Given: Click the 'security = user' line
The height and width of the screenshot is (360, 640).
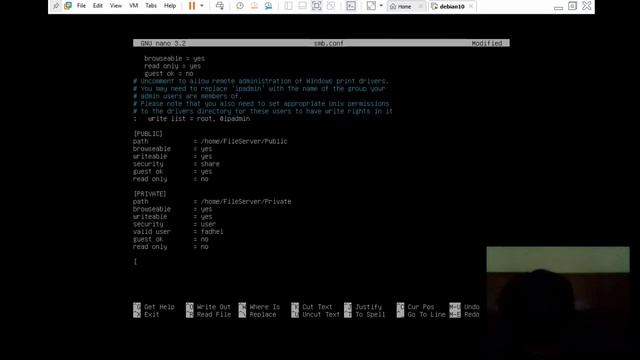Looking at the screenshot, I should tap(174, 224).
